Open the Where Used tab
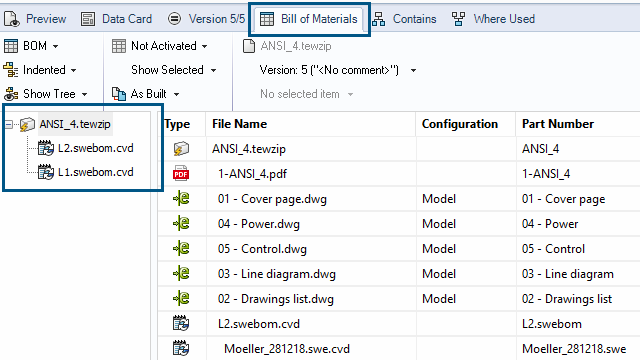 coord(493,19)
